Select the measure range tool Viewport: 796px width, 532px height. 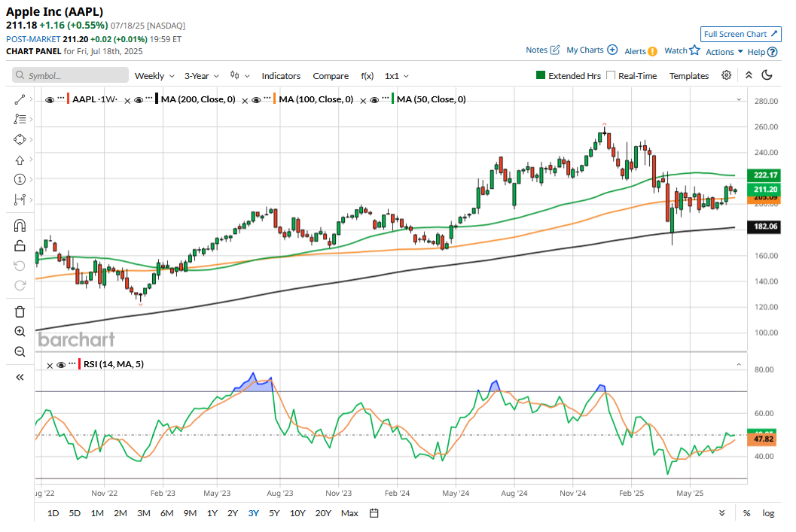pyautogui.click(x=20, y=200)
